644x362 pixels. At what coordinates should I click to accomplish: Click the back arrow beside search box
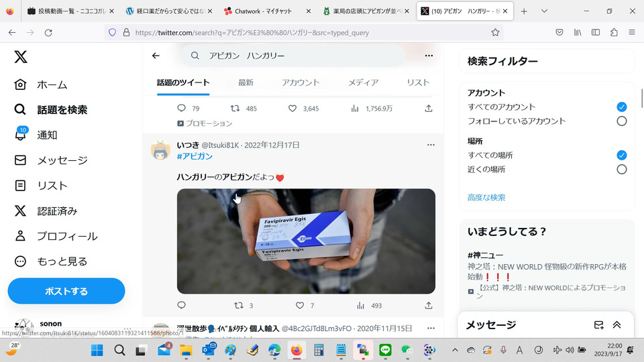(x=156, y=56)
